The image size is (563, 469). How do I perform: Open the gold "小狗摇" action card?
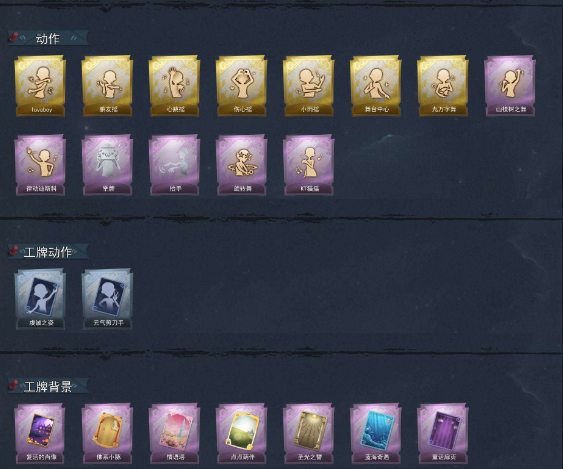coord(308,85)
